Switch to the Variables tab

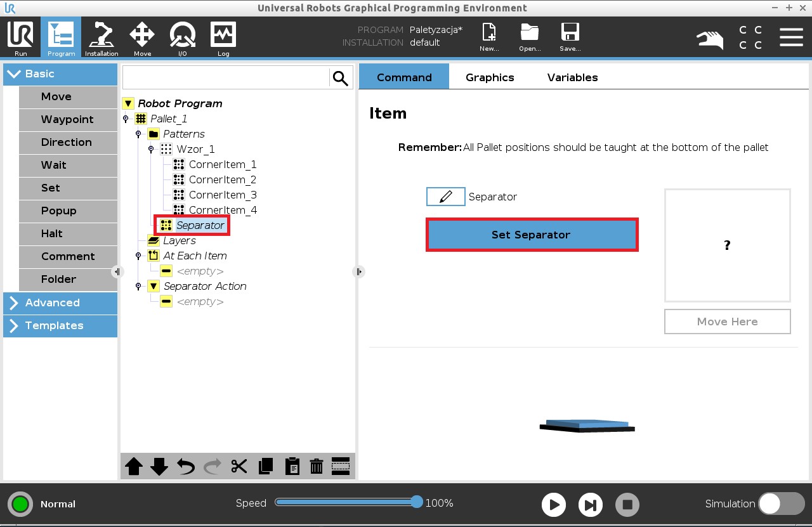(x=572, y=77)
